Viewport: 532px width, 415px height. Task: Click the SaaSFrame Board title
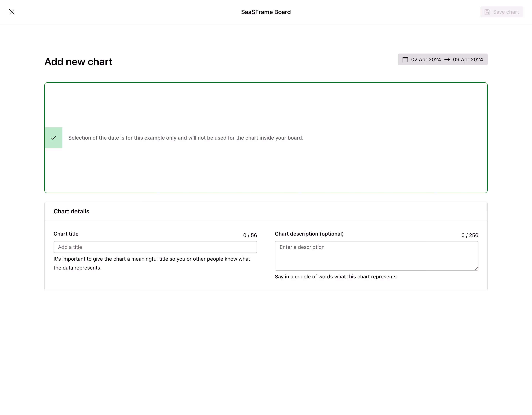pos(266,12)
